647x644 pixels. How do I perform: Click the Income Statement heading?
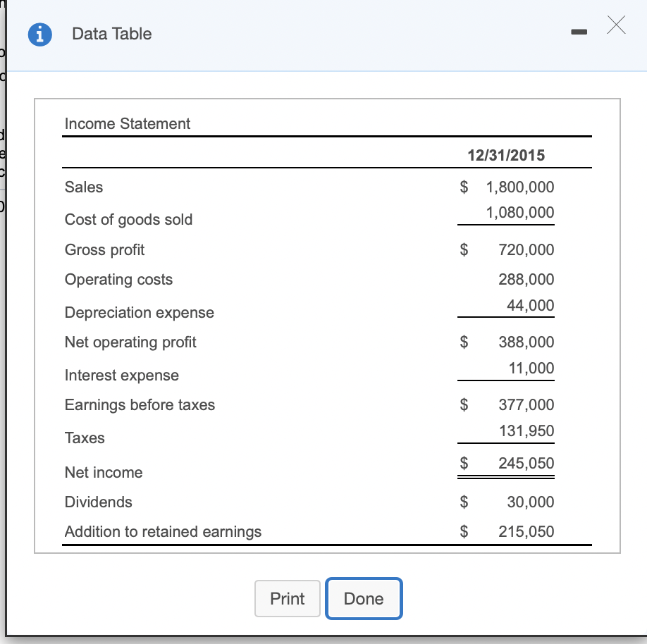127,123
